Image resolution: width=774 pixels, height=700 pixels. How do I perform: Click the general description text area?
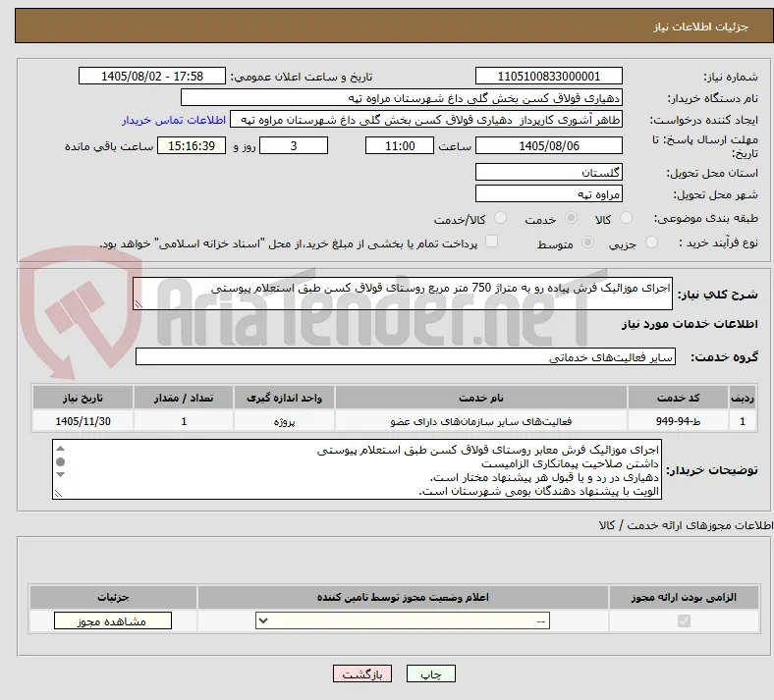[403, 294]
